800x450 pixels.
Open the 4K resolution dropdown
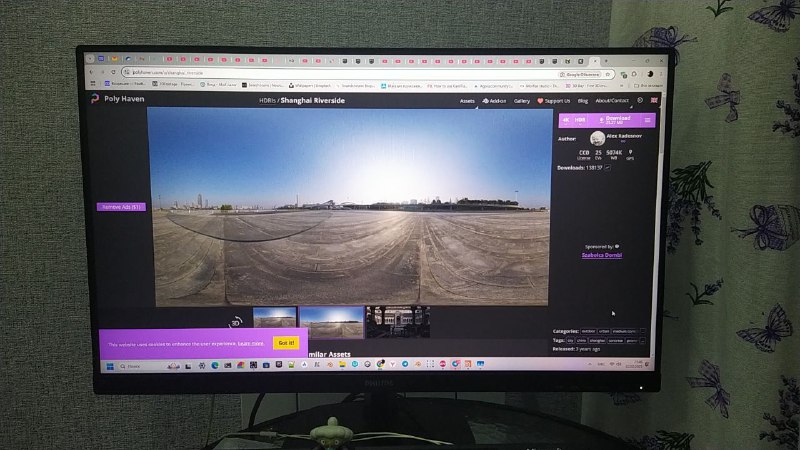[x=566, y=120]
